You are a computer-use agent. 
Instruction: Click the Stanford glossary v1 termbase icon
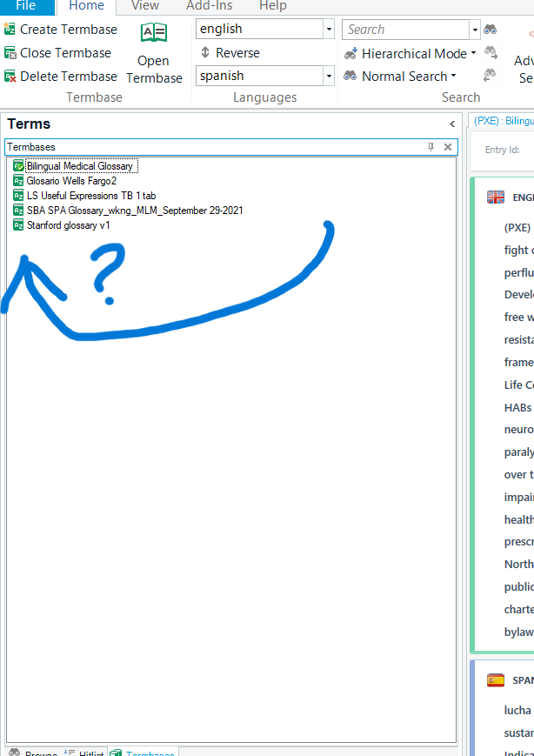18,225
